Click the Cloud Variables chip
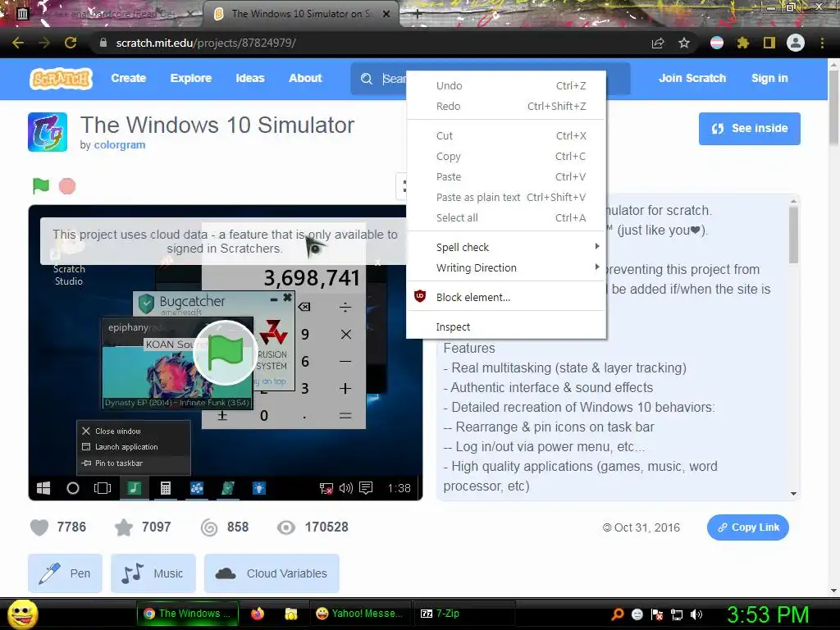The image size is (840, 630). pos(272,573)
